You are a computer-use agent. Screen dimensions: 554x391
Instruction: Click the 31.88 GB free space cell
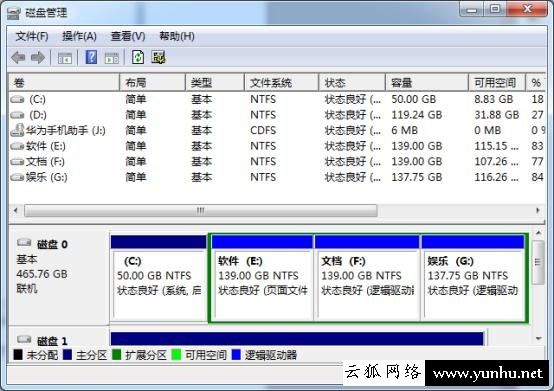[x=496, y=115]
